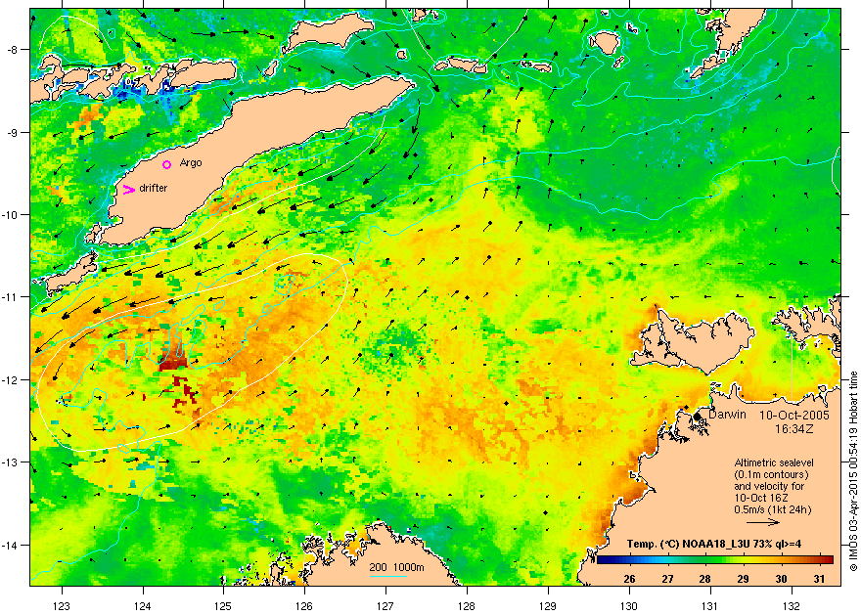The width and height of the screenshot is (861, 616).
Task: Click latitude axis label '-12'
Action: click(x=11, y=380)
